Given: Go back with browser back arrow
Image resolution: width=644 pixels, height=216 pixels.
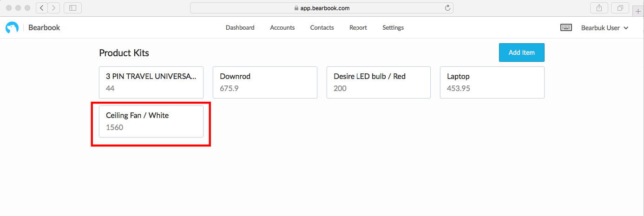Looking at the screenshot, I should click(x=42, y=8).
